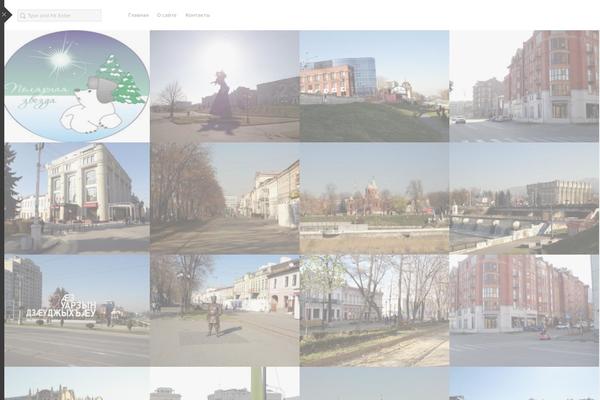Open the polar bear logo thumbnail
This screenshot has height=400, width=600.
click(x=77, y=86)
